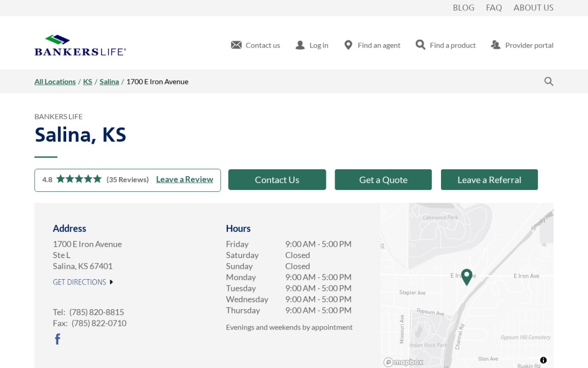Select Find a product in navigation
Image resolution: width=588 pixels, height=368 pixels.
point(453,45)
